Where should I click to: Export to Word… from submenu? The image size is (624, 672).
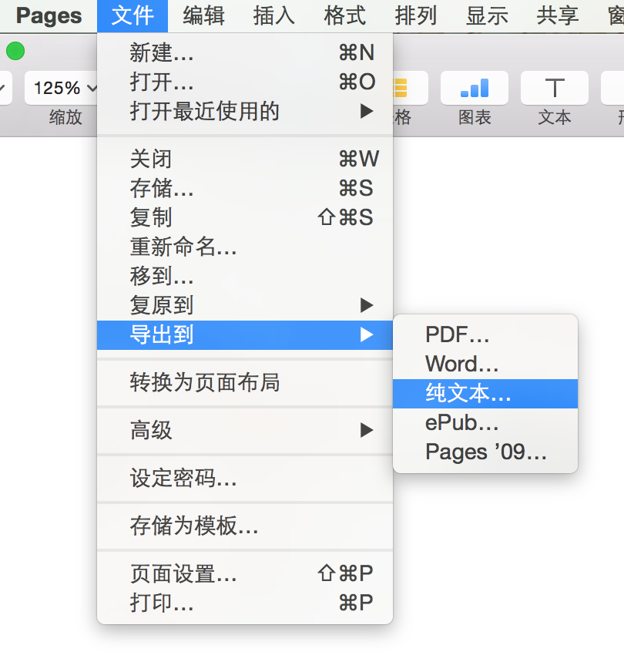click(x=485, y=364)
